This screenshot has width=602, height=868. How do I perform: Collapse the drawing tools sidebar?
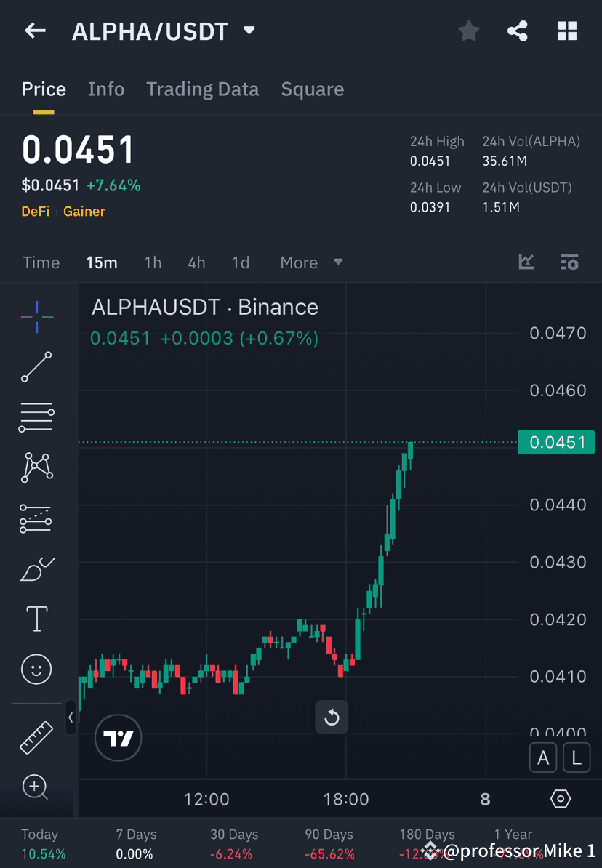(x=71, y=718)
